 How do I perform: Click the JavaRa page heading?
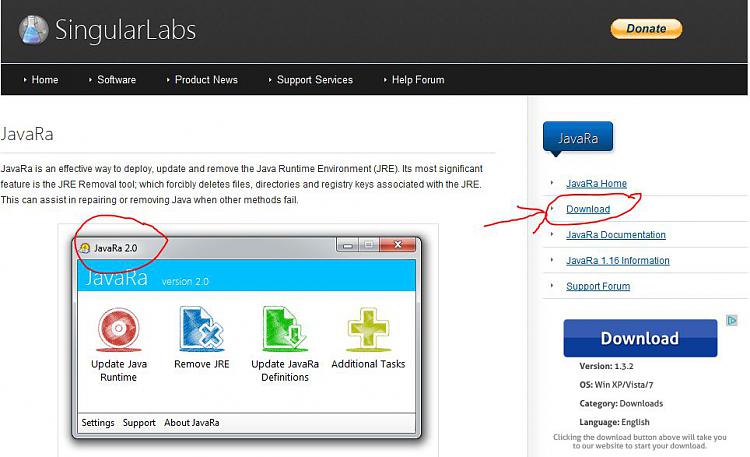coord(27,134)
